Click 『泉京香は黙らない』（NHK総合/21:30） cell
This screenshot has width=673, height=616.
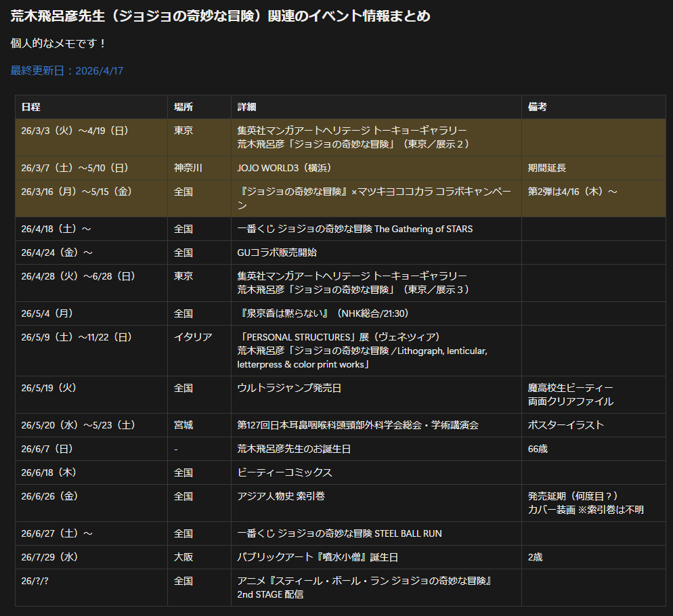(376, 313)
